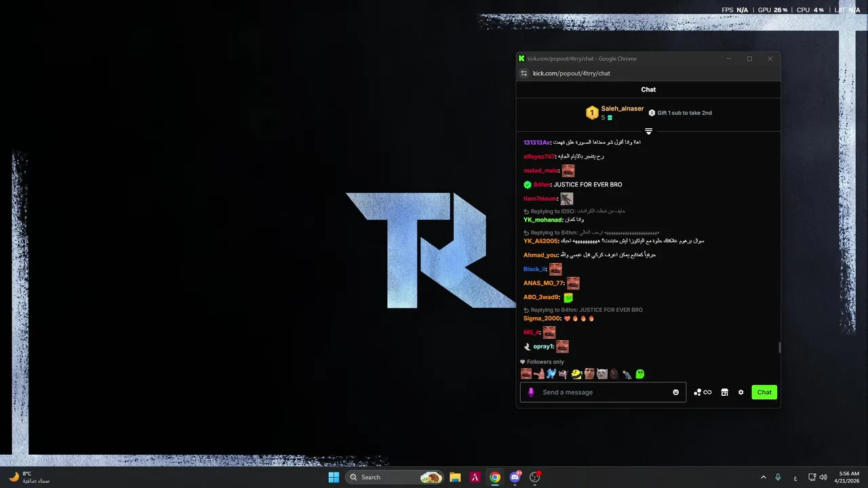Image resolution: width=868 pixels, height=488 pixels.
Task: Open the emoji picker smiley icon
Action: click(x=675, y=392)
